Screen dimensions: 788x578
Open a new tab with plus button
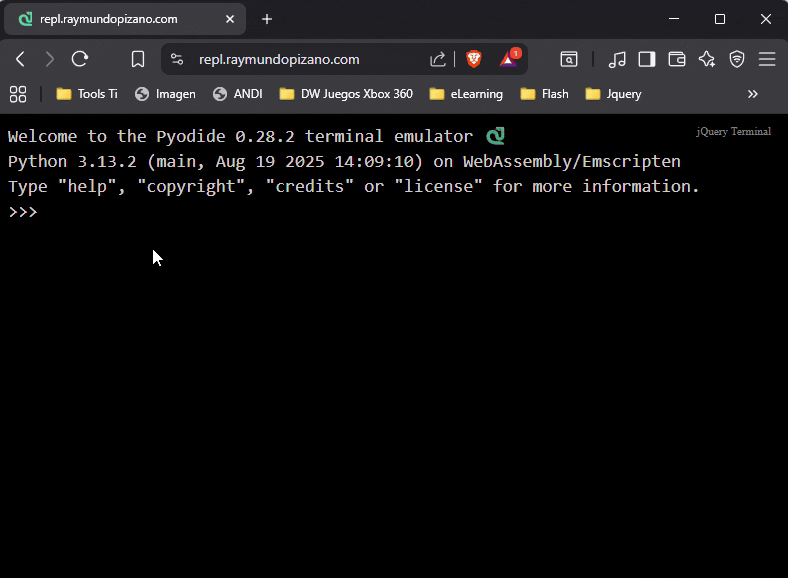[267, 19]
